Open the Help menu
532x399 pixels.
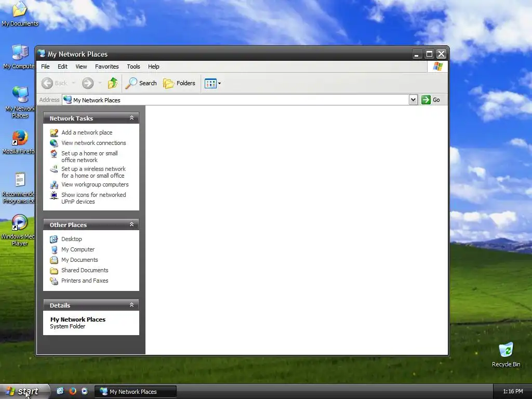[153, 66]
